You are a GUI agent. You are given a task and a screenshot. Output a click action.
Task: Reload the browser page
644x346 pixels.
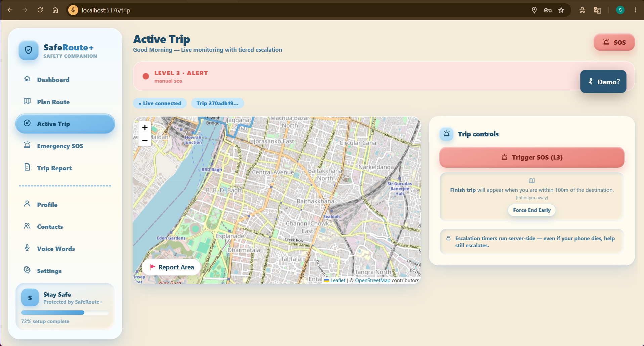40,10
